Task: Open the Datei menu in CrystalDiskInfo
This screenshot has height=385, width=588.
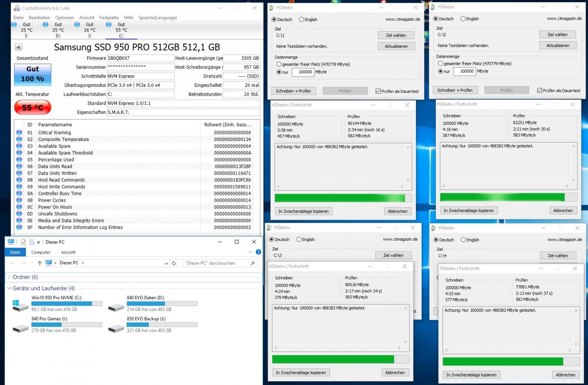Action: 19,18
